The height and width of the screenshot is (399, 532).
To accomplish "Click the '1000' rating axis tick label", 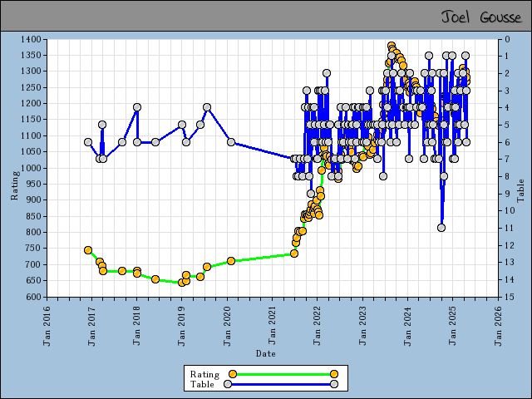I will [x=31, y=168].
